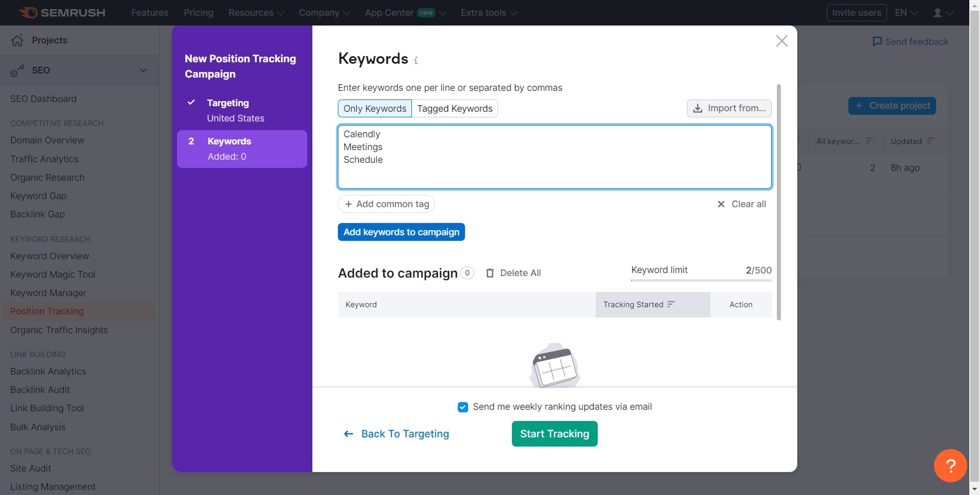This screenshot has height=495, width=980.
Task: Open the help question mark bubble
Action: click(x=950, y=465)
